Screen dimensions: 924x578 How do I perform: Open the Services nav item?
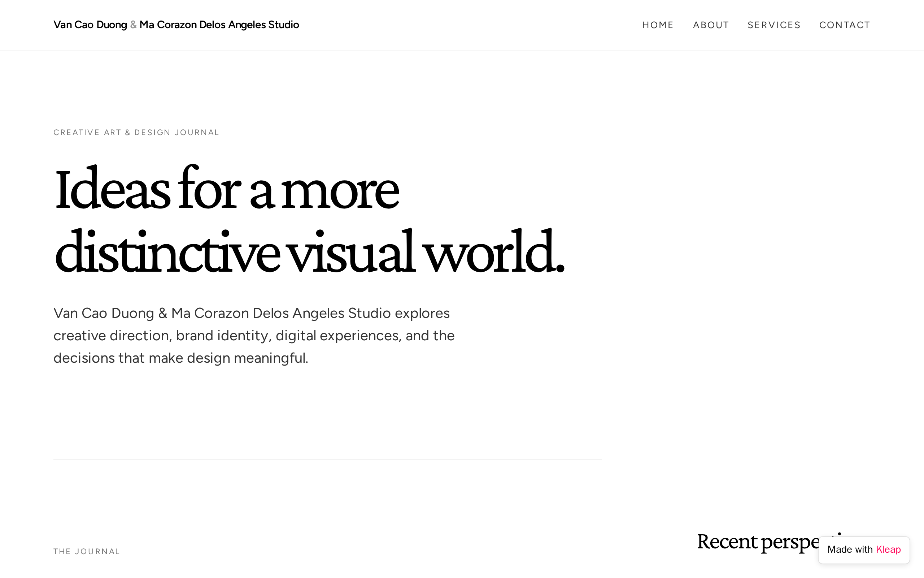773,25
